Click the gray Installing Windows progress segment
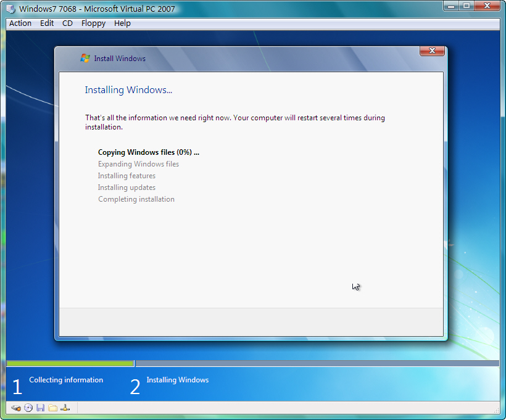Image resolution: width=506 pixels, height=420 pixels. point(317,363)
